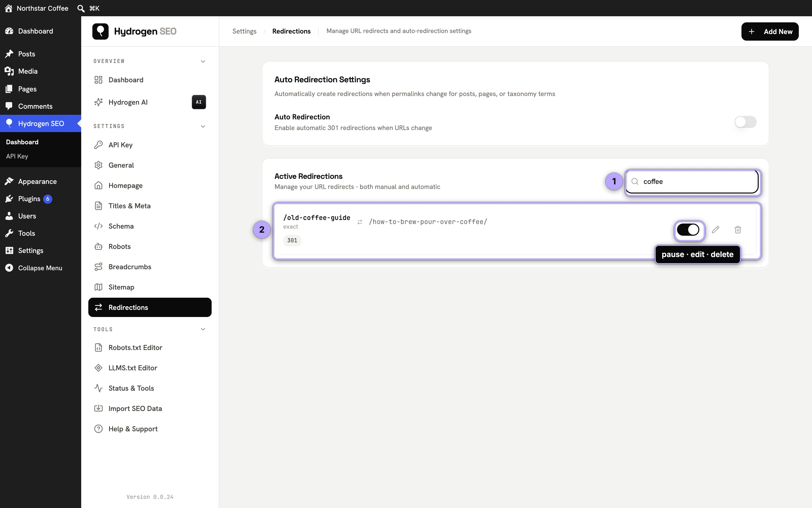Open Titles & Meta settings
The width and height of the screenshot is (812, 508).
point(150,206)
